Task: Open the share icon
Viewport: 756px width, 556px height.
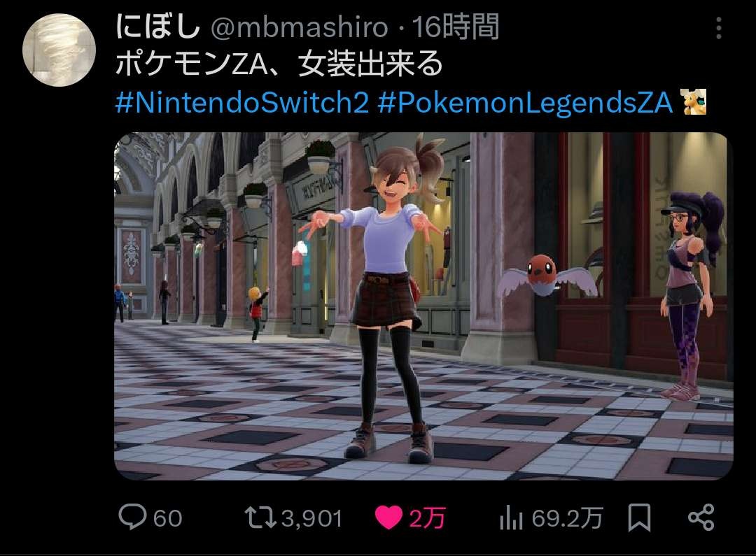Action: [x=701, y=518]
